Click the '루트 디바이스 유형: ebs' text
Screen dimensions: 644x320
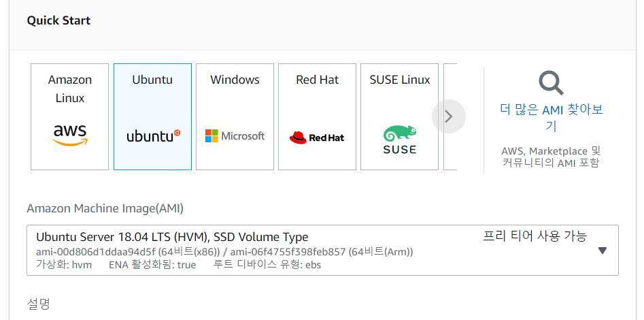pos(267,264)
